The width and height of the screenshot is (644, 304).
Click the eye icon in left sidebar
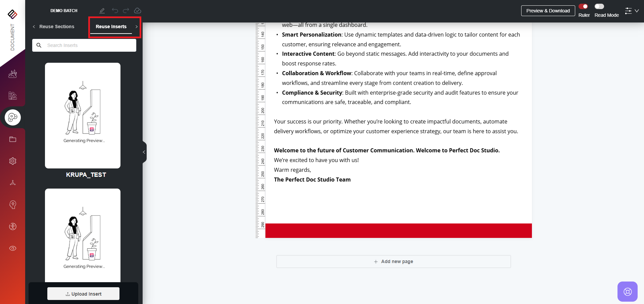13,248
